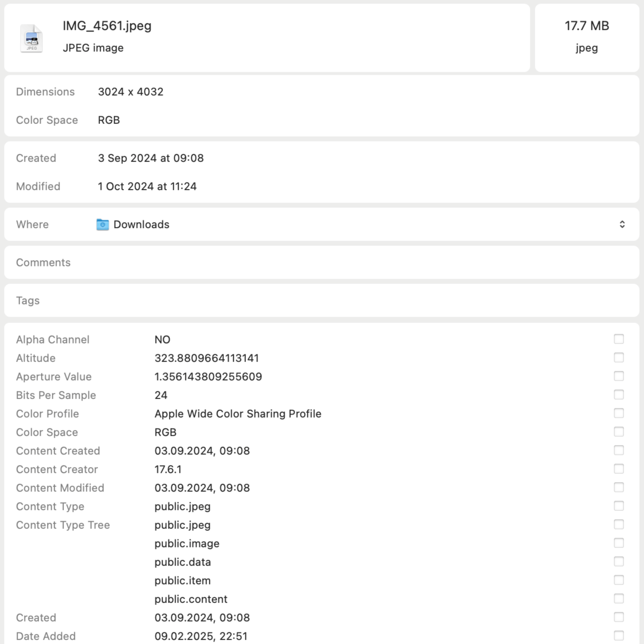Enable the Altitude row checkbox
Image resolution: width=644 pixels, height=644 pixels.
pos(619,358)
